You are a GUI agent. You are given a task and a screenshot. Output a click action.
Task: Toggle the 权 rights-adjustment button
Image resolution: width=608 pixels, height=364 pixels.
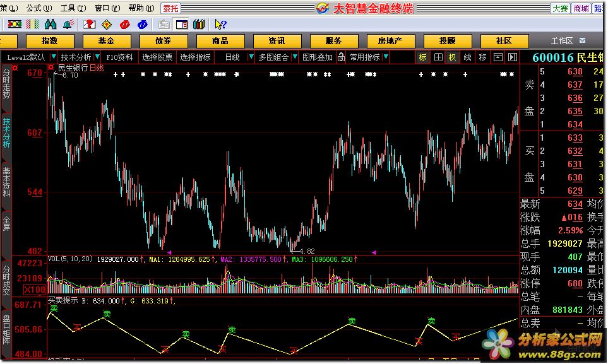pyautogui.click(x=453, y=57)
